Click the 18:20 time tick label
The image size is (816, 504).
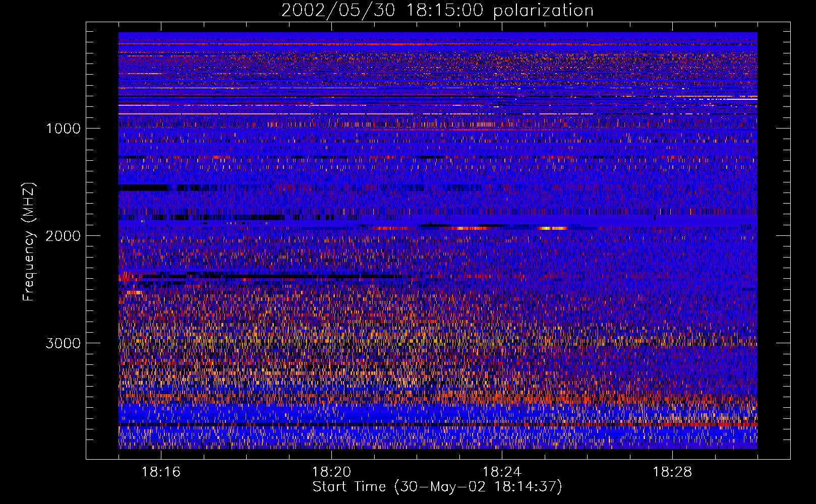(x=331, y=472)
